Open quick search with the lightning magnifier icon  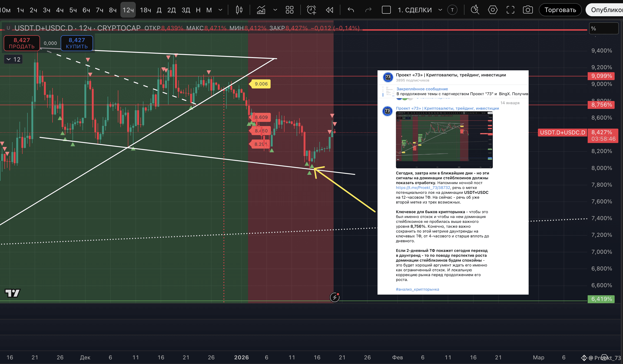pos(475,10)
